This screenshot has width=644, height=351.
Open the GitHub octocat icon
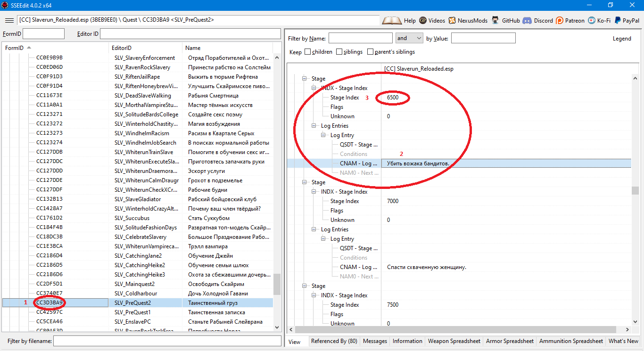coord(495,20)
